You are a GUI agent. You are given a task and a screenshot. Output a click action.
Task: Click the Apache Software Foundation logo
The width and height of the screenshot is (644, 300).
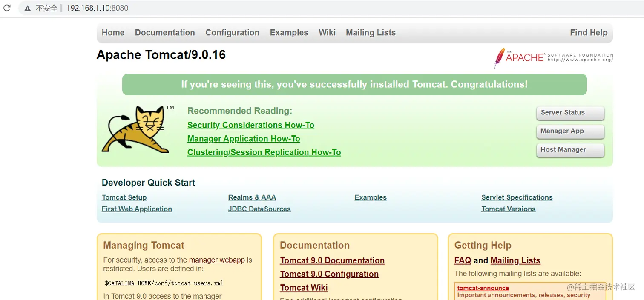pos(553,58)
